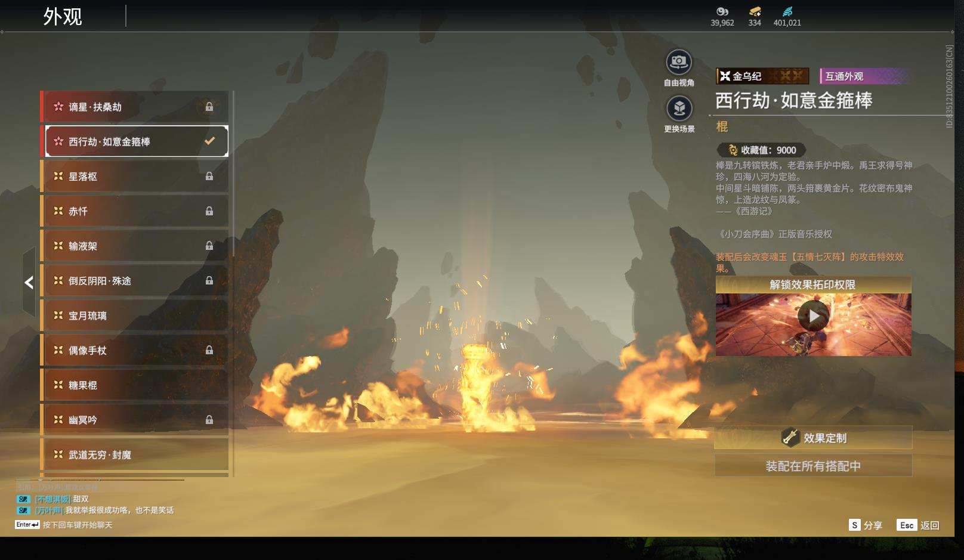Viewport: 964px width, 560px height.
Task: Click the star rarity icon on 摘星·扶桑劫
Action: (x=58, y=107)
